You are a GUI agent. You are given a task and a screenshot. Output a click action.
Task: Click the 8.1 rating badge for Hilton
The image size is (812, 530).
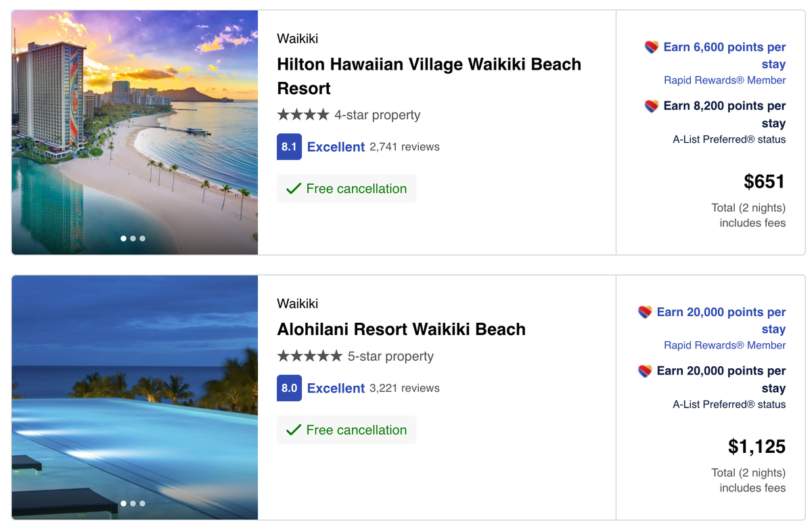(x=288, y=147)
